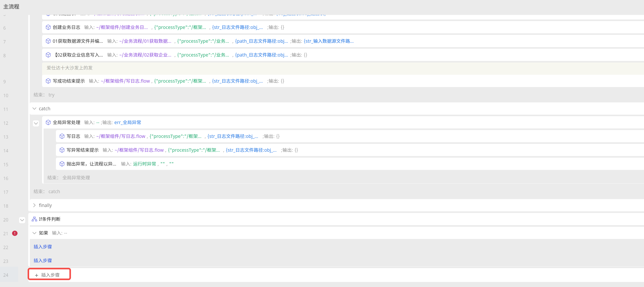Select the 主流程 tab title
This screenshot has width=644, height=287.
click(x=11, y=7)
